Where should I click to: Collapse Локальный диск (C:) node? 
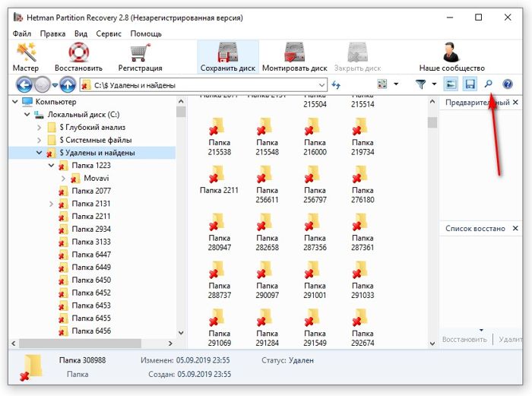pos(27,114)
